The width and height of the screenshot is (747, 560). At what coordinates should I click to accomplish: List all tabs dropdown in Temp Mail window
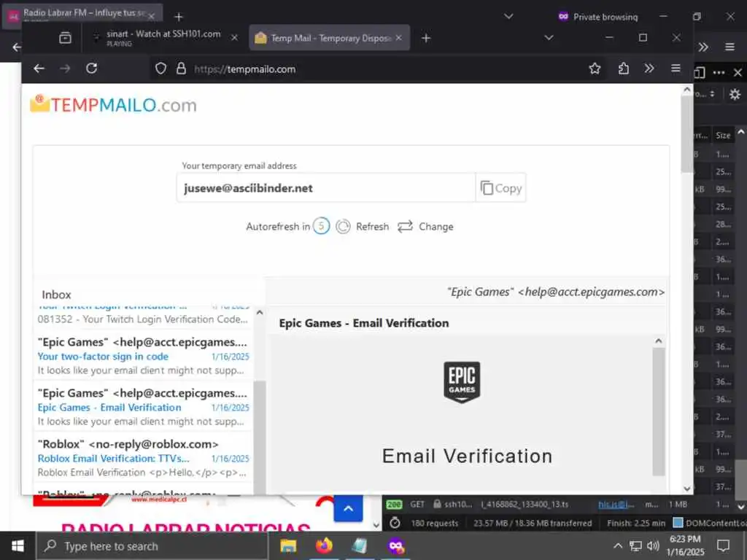tap(549, 38)
